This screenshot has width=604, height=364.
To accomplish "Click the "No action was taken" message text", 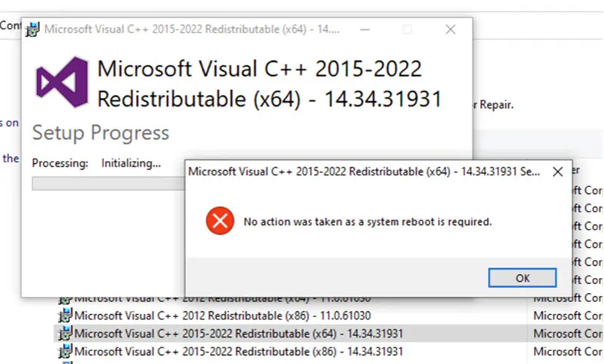I will (x=367, y=222).
